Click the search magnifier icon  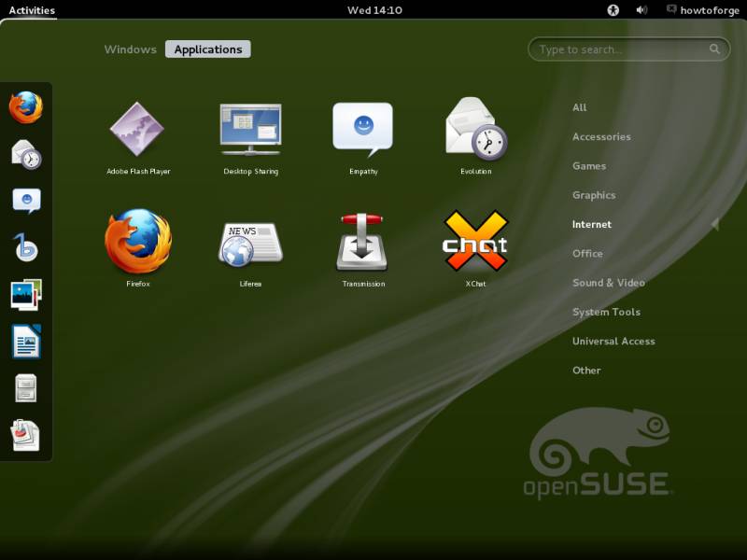point(714,49)
